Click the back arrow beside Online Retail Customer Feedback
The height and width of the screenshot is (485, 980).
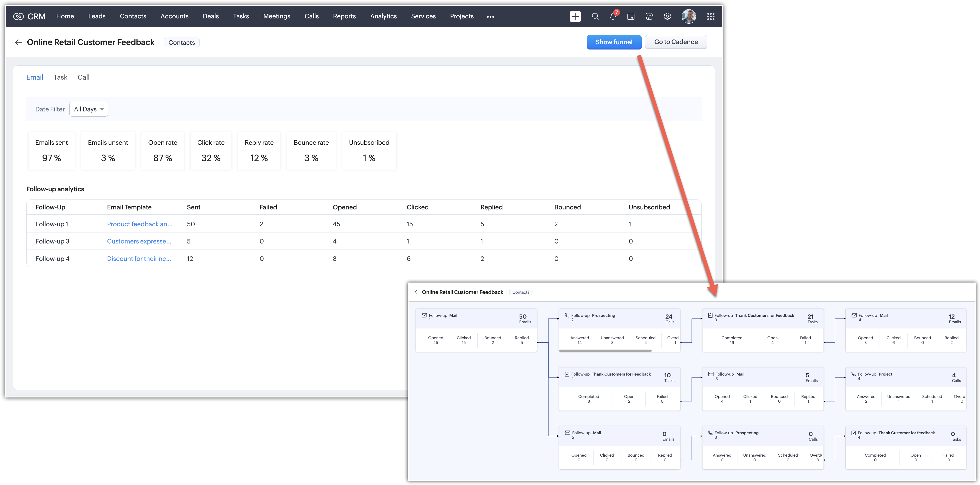coord(18,42)
